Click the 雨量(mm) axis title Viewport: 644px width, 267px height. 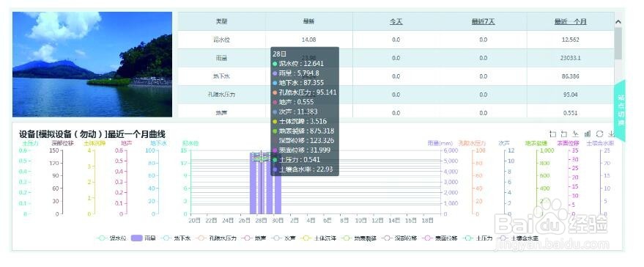click(x=440, y=144)
